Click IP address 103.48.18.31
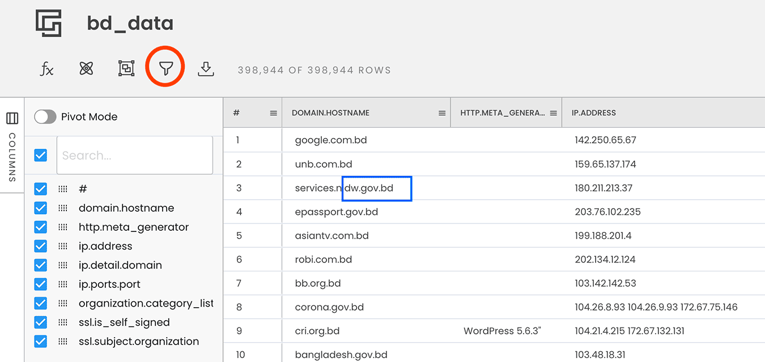Image resolution: width=765 pixels, height=362 pixels. 600,355
